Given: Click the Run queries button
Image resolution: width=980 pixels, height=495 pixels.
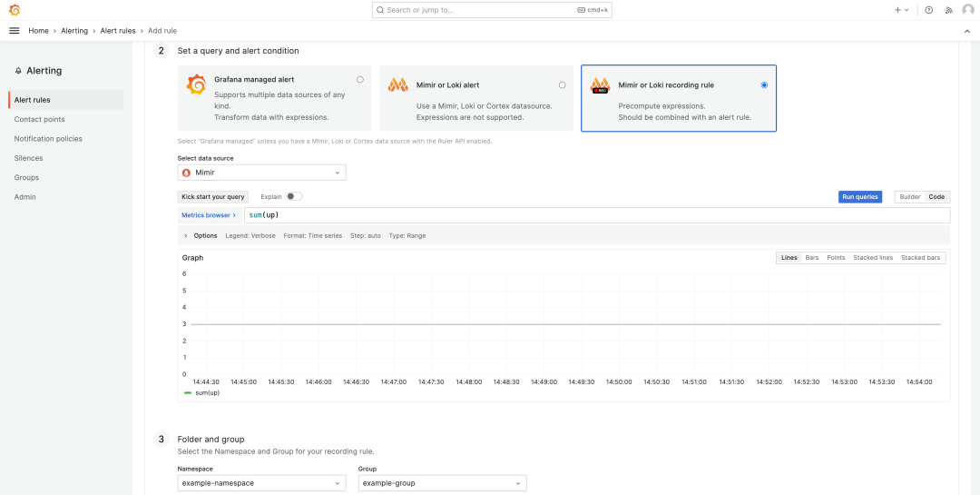Looking at the screenshot, I should tap(860, 196).
